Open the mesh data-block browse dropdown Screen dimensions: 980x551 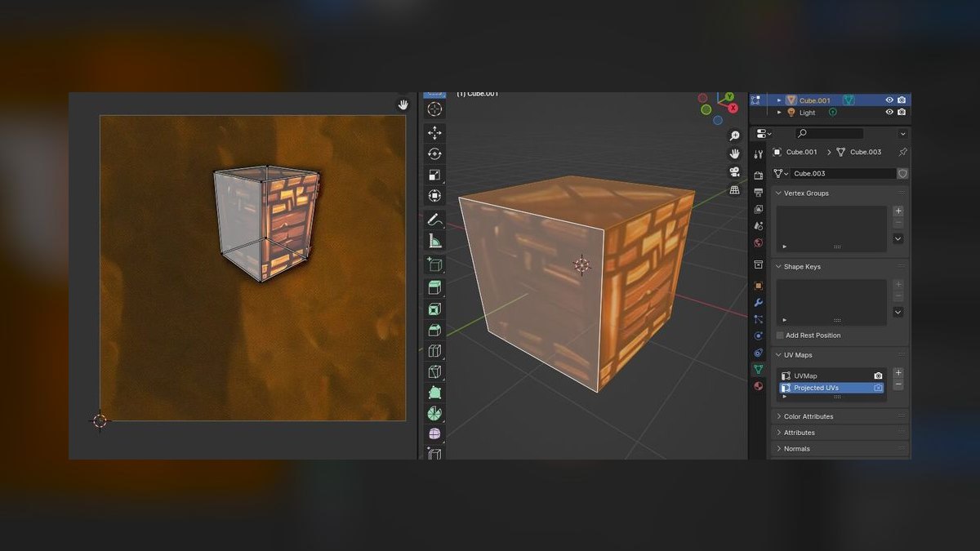point(780,174)
